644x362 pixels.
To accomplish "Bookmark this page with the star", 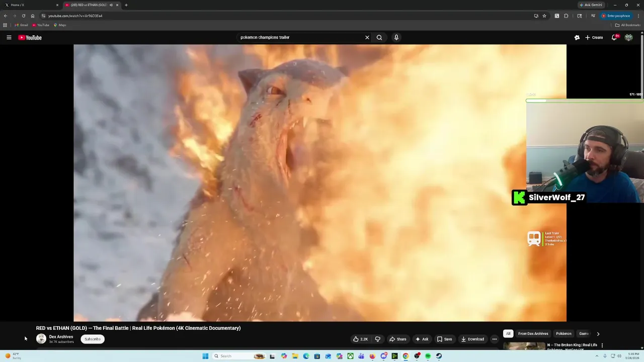I will [x=544, y=16].
